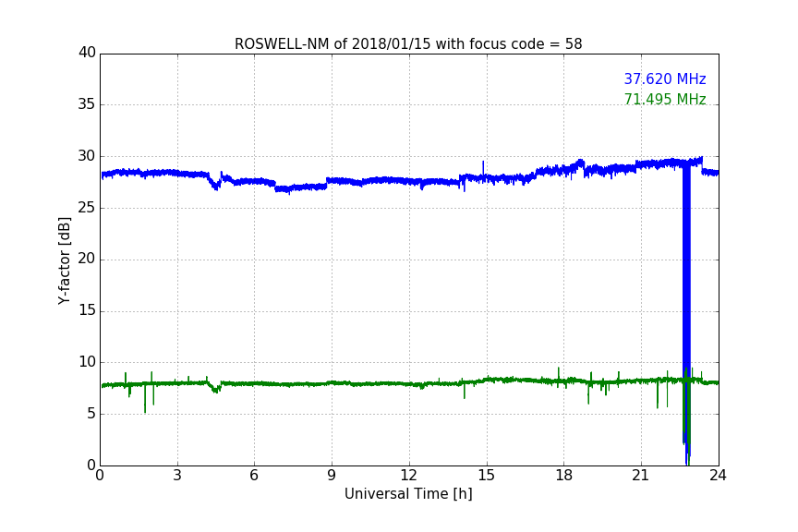
Task: Click x-axis tick label '24'
Action: tap(718, 476)
